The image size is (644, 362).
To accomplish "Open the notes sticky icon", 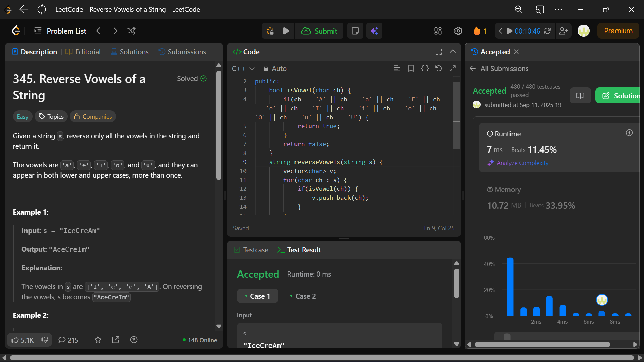I will tap(355, 31).
